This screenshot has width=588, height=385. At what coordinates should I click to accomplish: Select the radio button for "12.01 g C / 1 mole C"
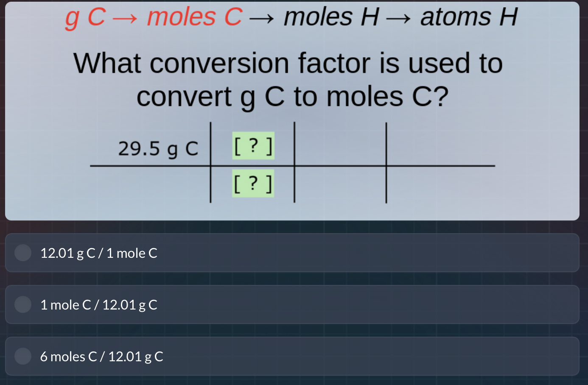[x=23, y=253]
